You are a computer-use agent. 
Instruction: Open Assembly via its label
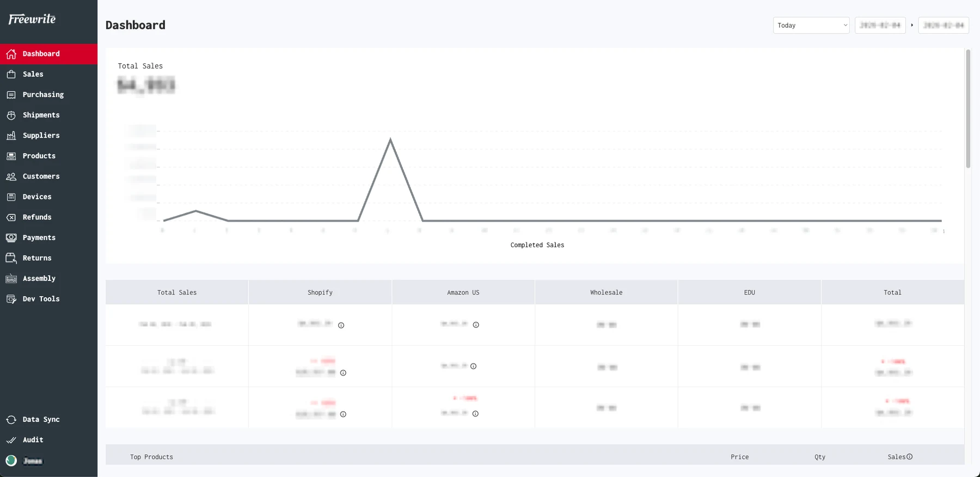pos(39,278)
